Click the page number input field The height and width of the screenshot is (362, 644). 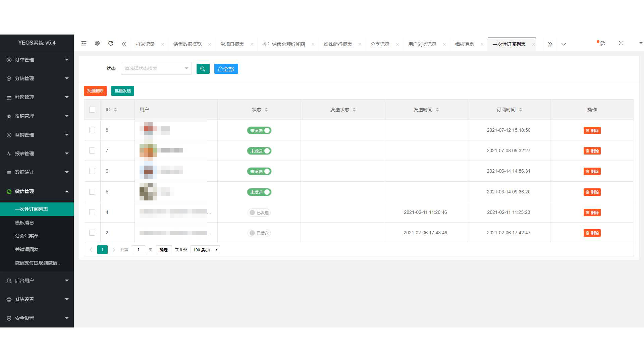tap(138, 250)
